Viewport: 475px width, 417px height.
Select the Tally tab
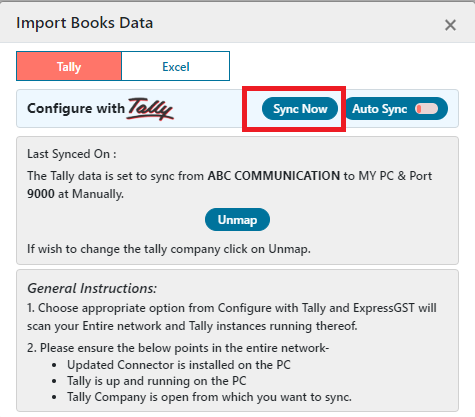pyautogui.click(x=69, y=66)
